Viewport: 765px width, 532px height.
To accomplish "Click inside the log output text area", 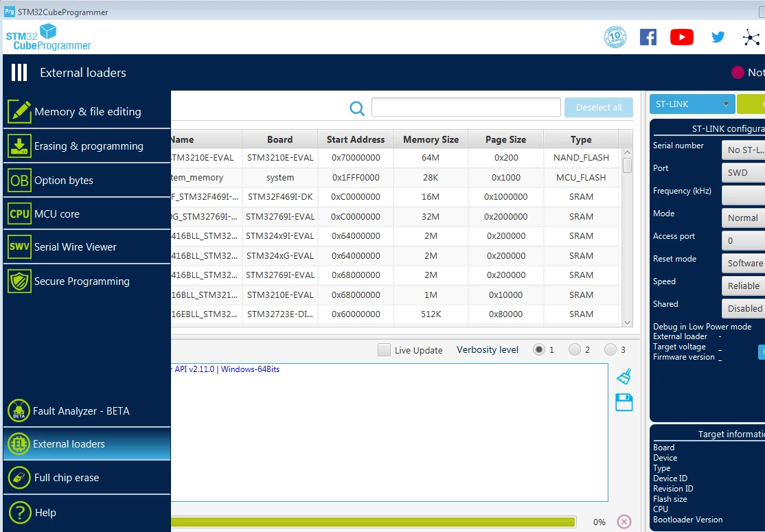I will (x=389, y=432).
